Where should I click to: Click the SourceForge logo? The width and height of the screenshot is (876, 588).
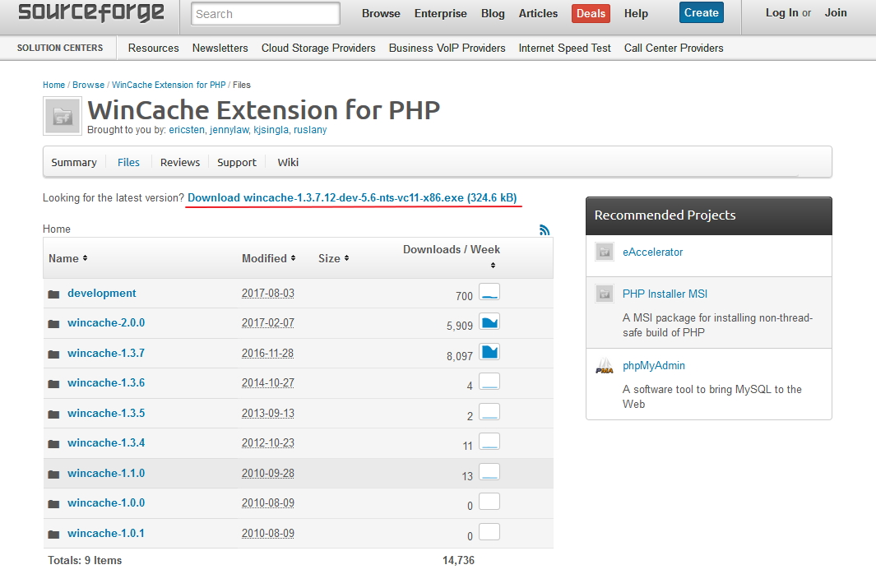(x=91, y=12)
